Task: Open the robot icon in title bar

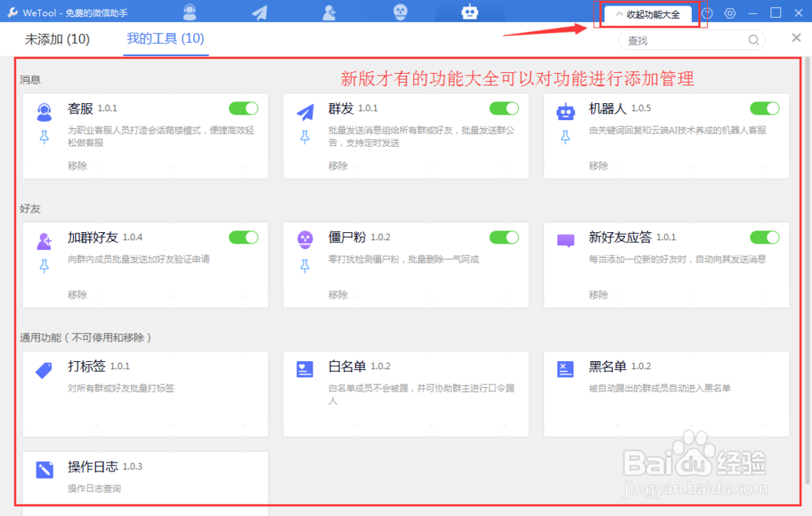Action: coord(469,11)
